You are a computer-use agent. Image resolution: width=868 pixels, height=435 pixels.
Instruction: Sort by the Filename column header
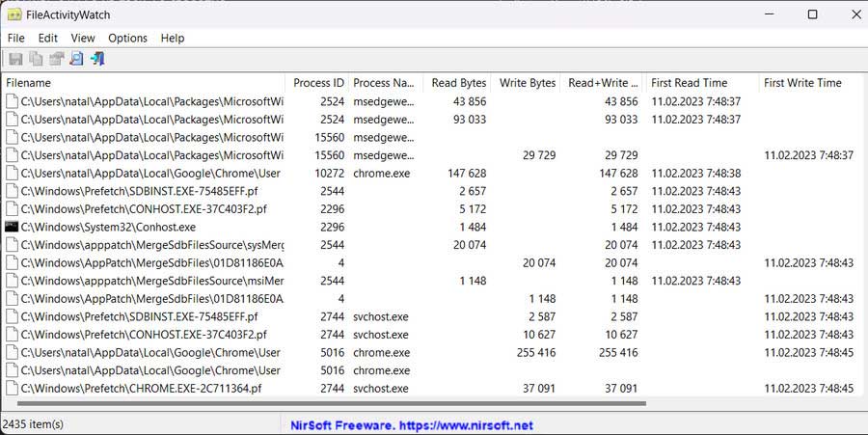[143, 83]
